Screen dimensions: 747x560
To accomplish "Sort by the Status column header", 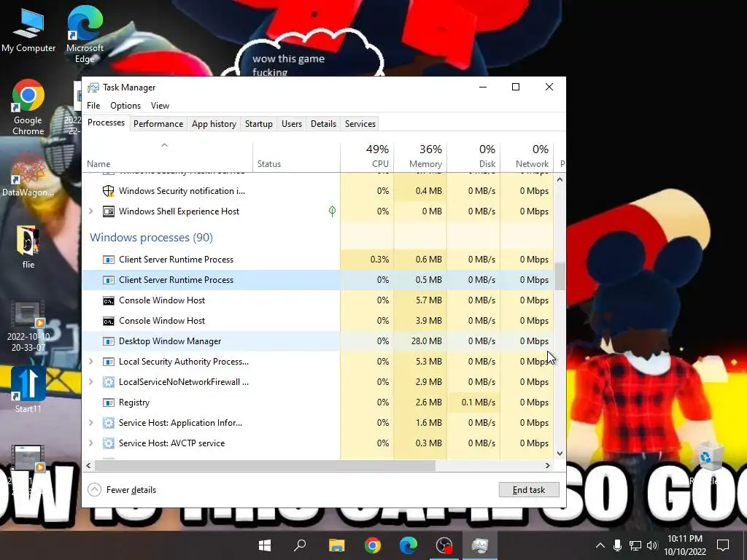I will (x=296, y=157).
